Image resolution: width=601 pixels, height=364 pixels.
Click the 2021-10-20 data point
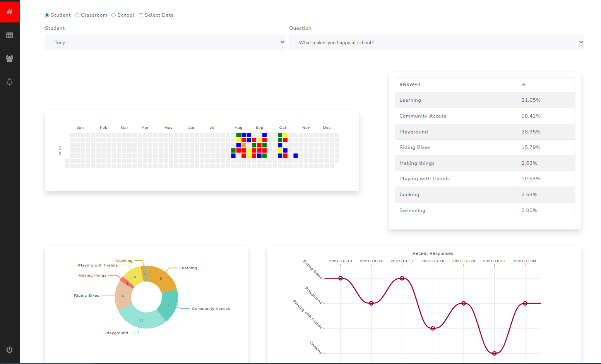464,303
